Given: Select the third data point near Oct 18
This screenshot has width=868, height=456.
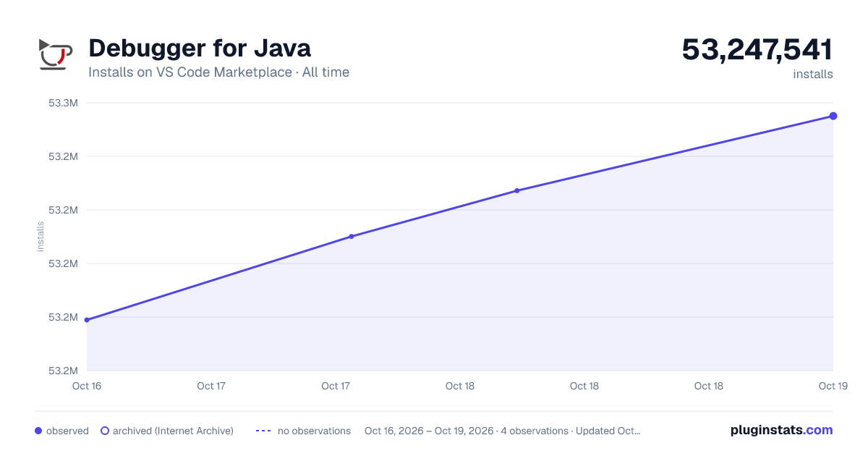Looking at the screenshot, I should click(x=517, y=190).
